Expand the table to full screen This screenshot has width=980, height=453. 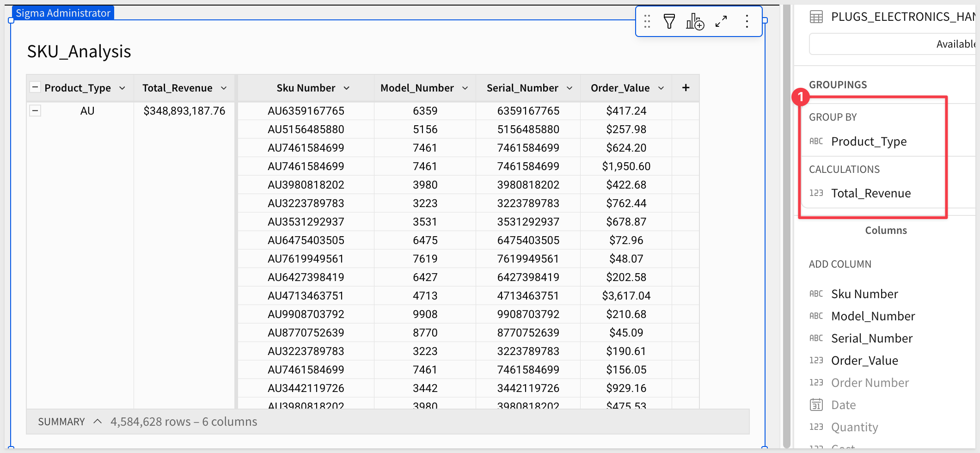click(721, 21)
